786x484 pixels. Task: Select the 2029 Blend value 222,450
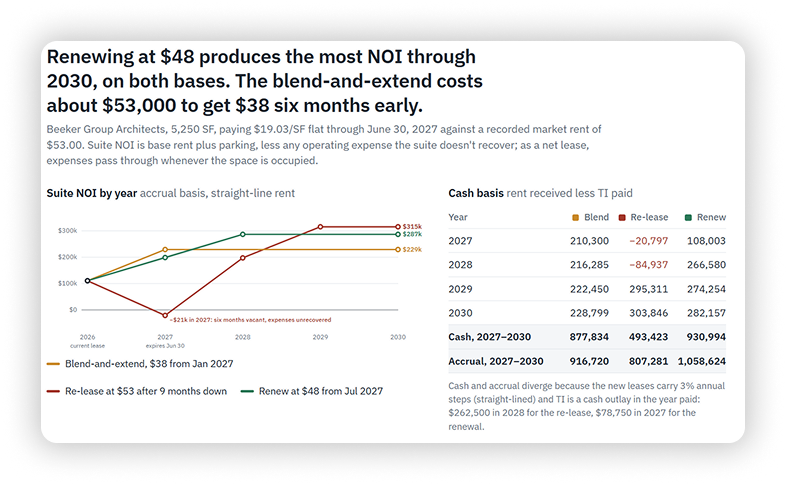pos(589,289)
